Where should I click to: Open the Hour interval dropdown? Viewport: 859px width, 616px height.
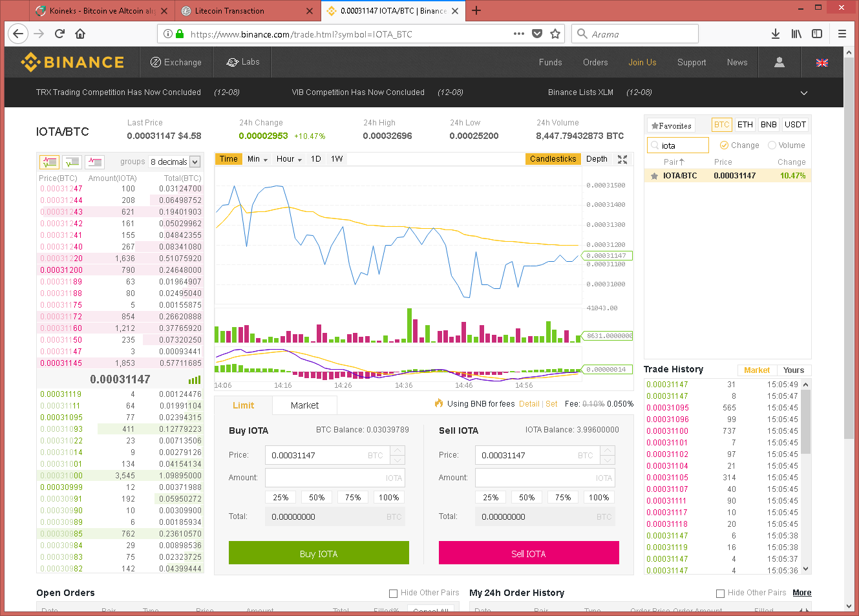pos(289,159)
